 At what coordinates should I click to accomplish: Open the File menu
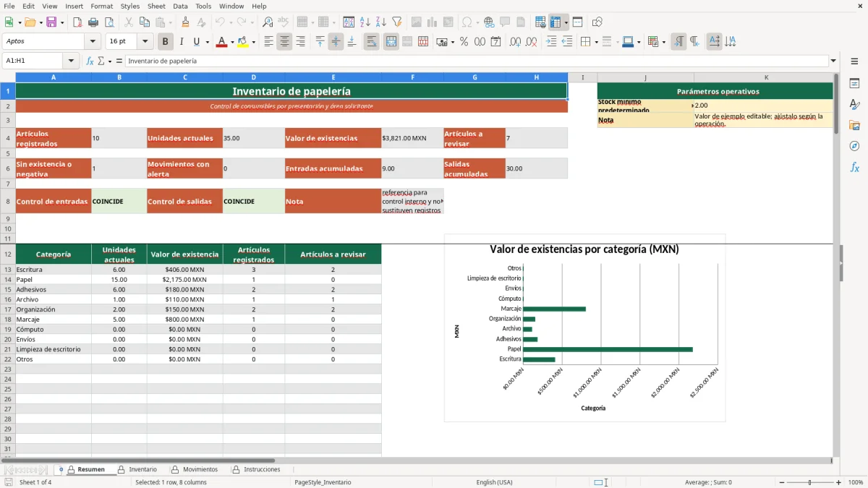pos(9,6)
